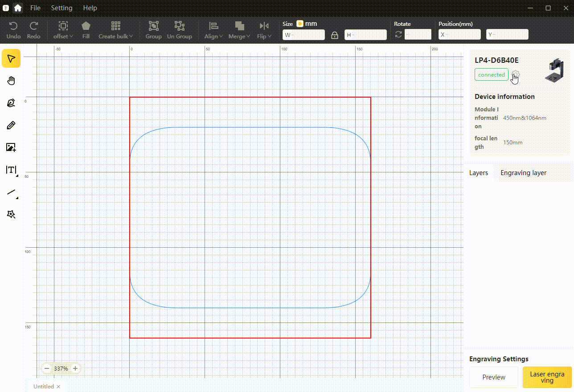The width and height of the screenshot is (574, 392).
Task: Click the X position input field
Action: point(459,34)
